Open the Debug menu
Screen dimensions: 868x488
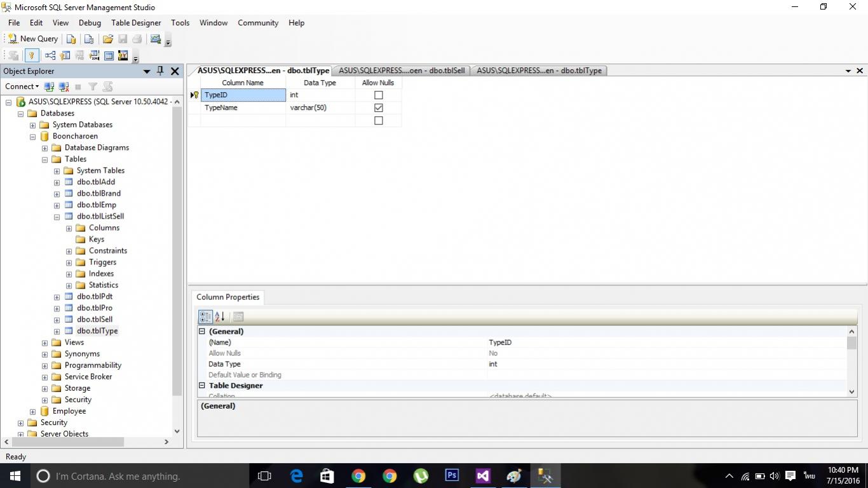(90, 23)
